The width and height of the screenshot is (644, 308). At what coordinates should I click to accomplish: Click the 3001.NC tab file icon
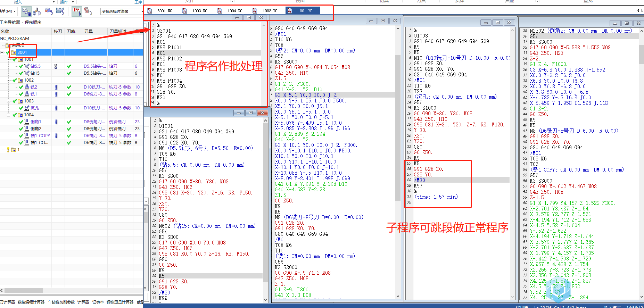[150, 11]
